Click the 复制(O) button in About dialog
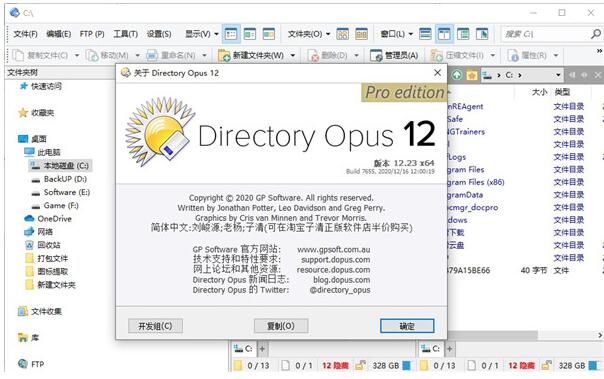 [x=281, y=326]
